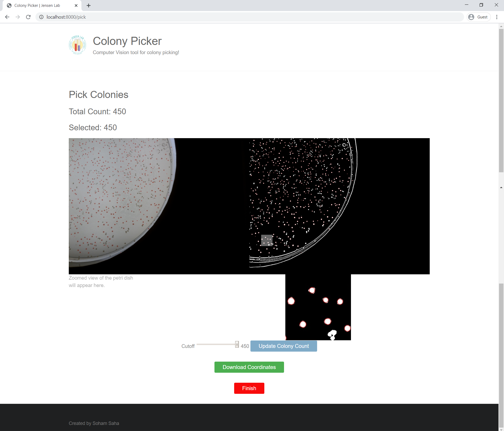
Task: Click the page reload/refresh icon
Action: pyautogui.click(x=28, y=17)
